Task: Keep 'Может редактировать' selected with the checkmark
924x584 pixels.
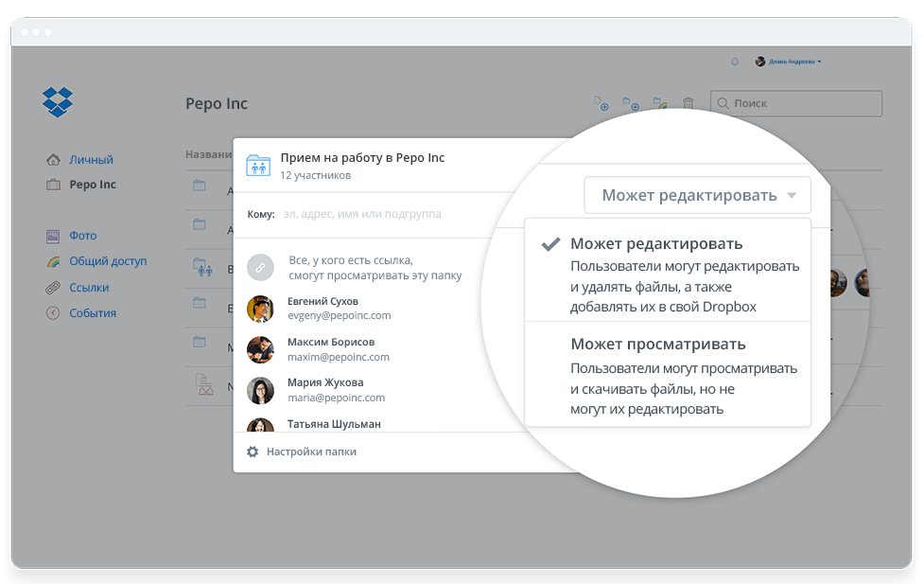Action: 549,245
